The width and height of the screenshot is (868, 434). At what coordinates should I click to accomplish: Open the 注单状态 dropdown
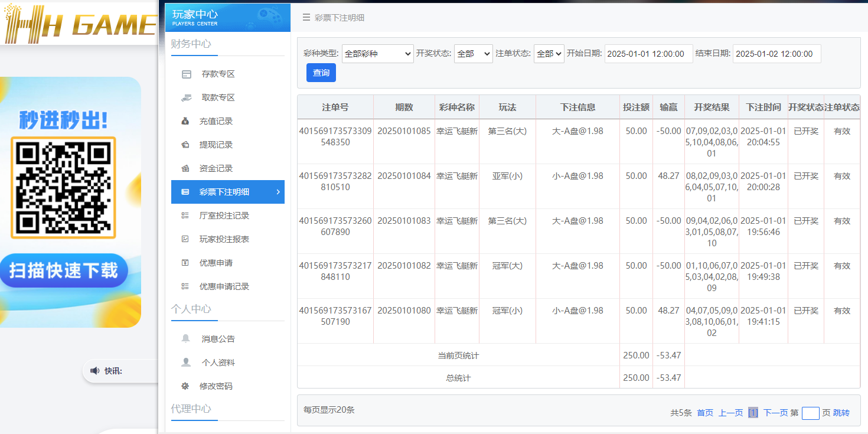click(549, 53)
